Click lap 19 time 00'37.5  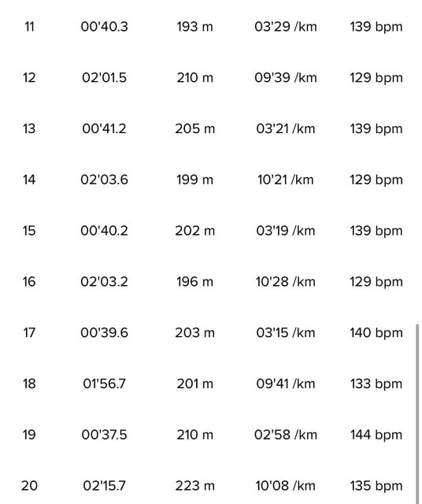click(104, 435)
